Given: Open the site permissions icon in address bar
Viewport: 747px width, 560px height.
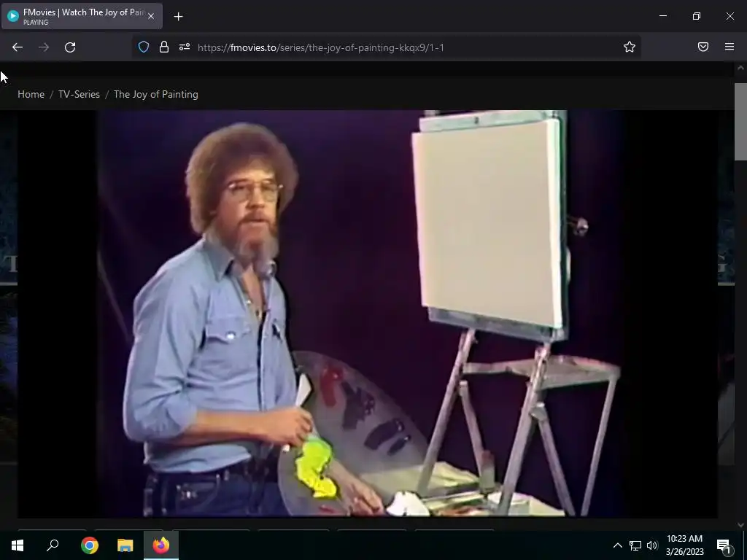Looking at the screenshot, I should click(x=185, y=47).
